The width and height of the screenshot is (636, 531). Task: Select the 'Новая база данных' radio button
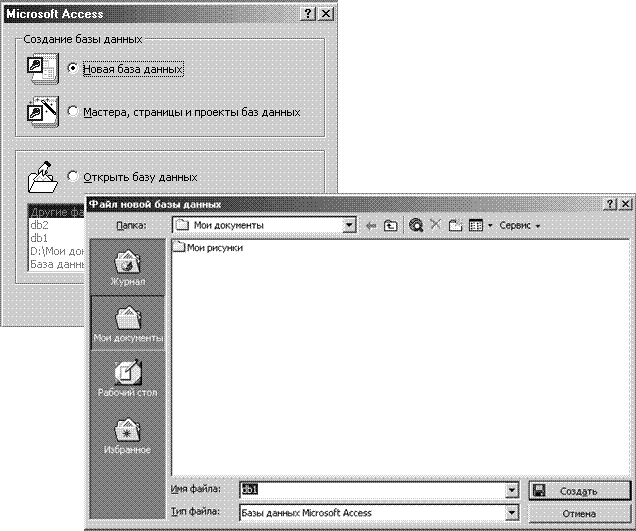73,68
